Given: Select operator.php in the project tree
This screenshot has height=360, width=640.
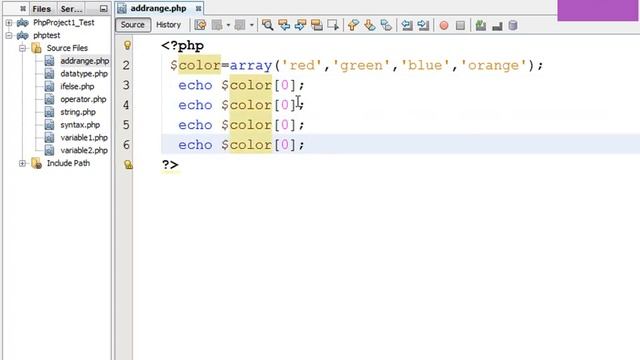Looking at the screenshot, I should [x=83, y=99].
